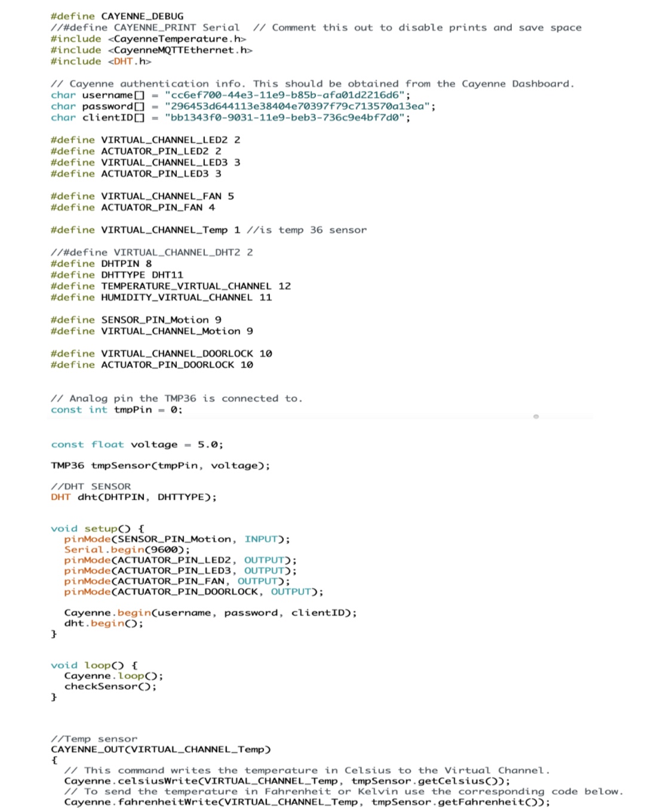Image resolution: width=672 pixels, height=808 pixels.
Task: Click the 'char username[]' declaration line
Action: (x=231, y=95)
